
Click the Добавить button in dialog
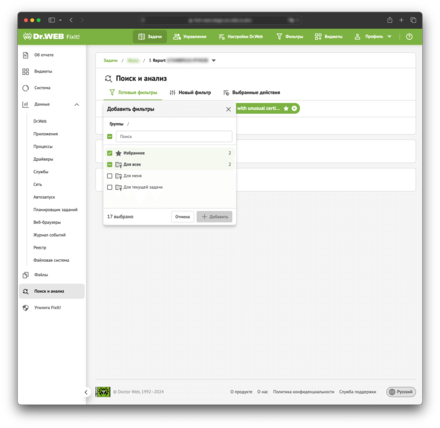214,217
